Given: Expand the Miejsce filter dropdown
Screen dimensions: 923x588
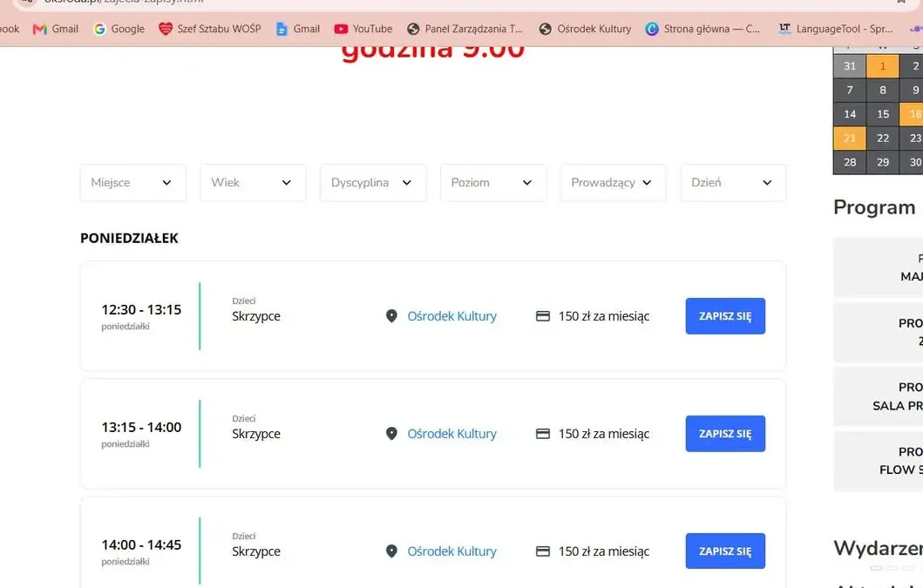Looking at the screenshot, I should click(x=133, y=182).
